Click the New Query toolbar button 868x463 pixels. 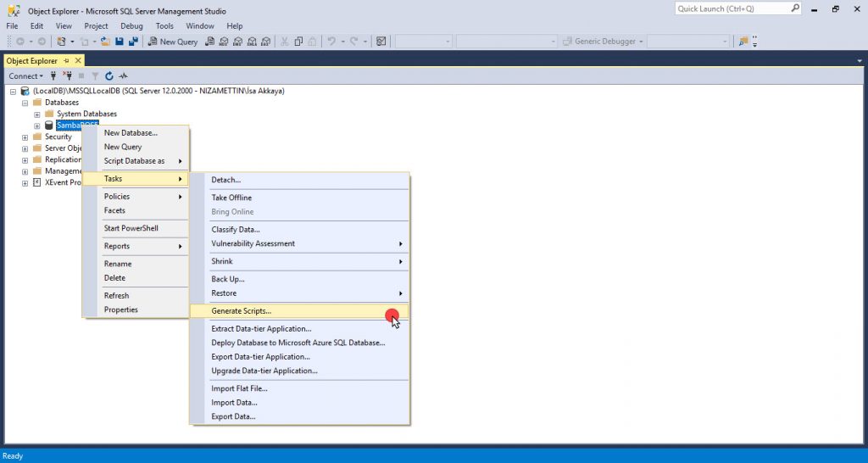click(x=173, y=42)
